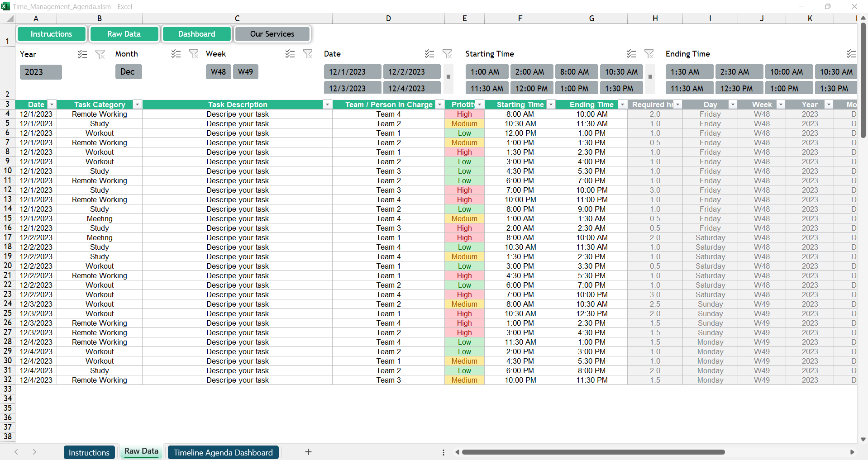Open the Task Category filter dropdown

click(x=137, y=104)
